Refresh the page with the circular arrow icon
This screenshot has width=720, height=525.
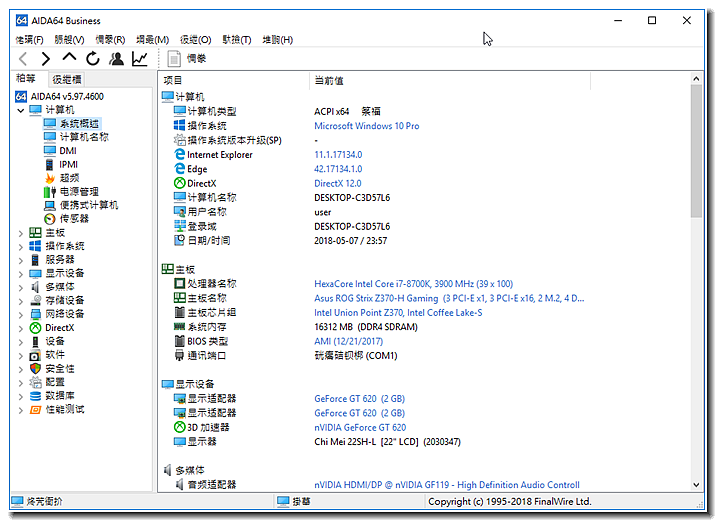click(93, 59)
